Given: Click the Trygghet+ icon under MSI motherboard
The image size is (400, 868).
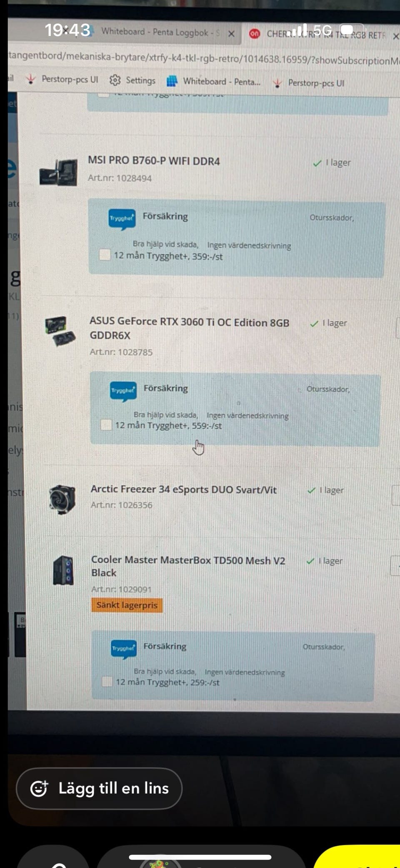Looking at the screenshot, I should tap(122, 219).
